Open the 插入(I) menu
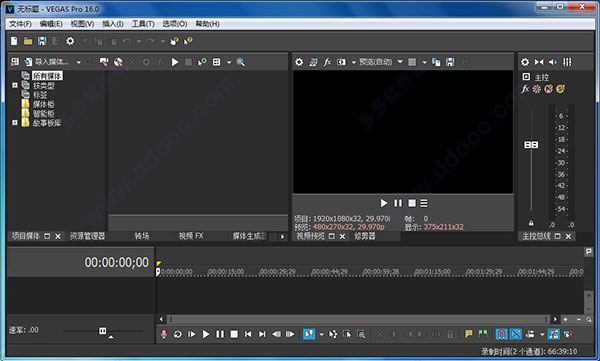 click(x=112, y=24)
